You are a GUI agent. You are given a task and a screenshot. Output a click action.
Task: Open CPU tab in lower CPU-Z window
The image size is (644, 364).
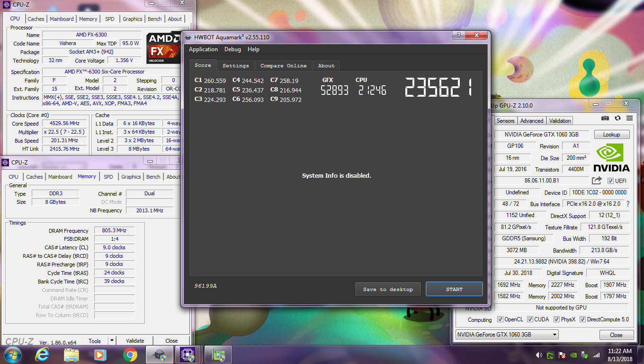click(x=14, y=177)
